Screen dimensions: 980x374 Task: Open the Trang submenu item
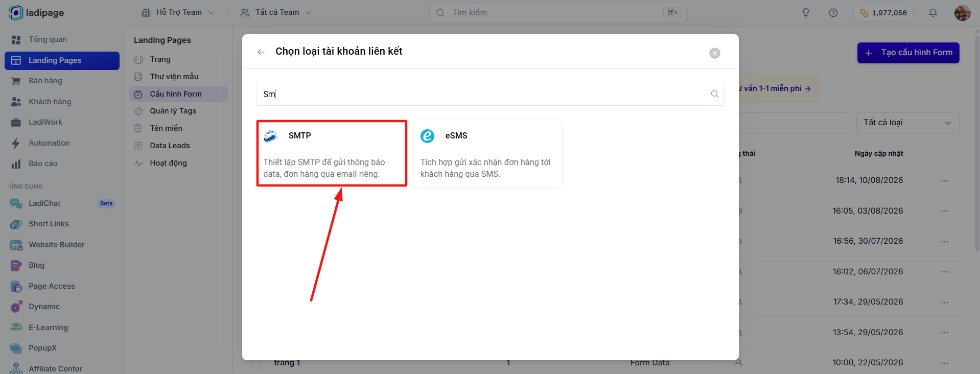pos(178,59)
